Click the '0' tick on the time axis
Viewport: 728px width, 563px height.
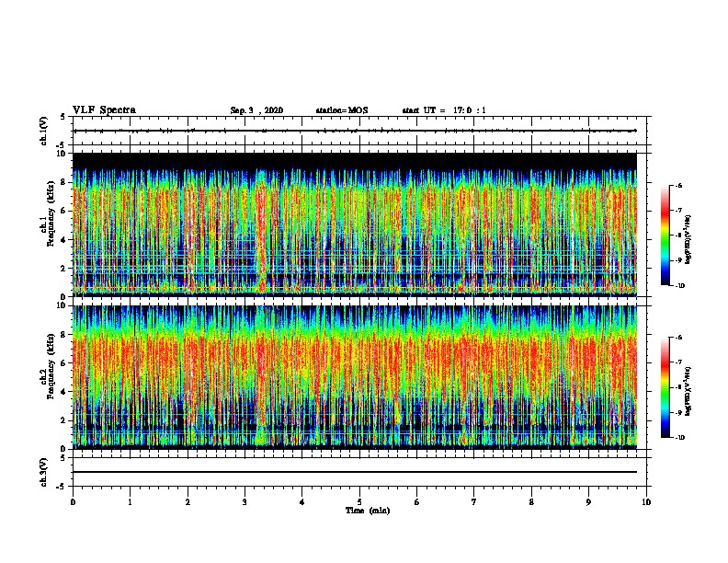[x=73, y=502]
